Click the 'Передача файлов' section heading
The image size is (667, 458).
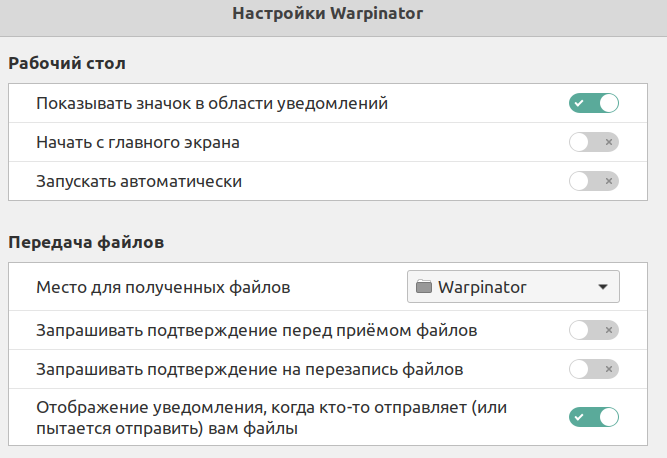tap(86, 241)
